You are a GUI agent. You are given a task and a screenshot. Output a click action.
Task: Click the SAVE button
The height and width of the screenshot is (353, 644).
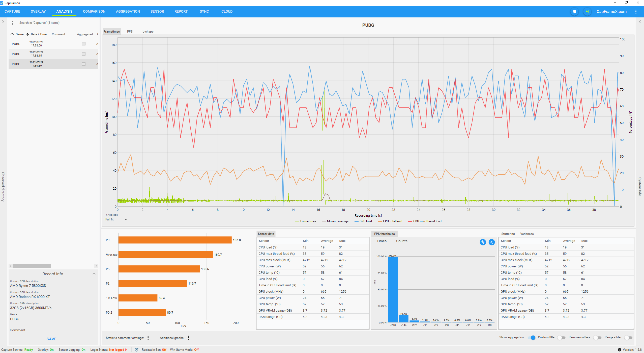(51, 339)
